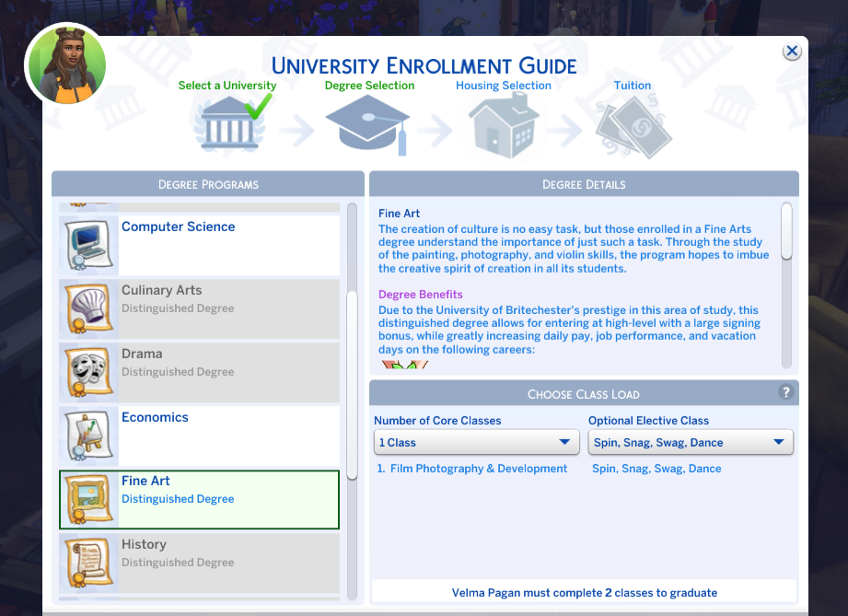Click the Computer Science degree icon
Viewport: 848px width, 616px height.
(88, 246)
